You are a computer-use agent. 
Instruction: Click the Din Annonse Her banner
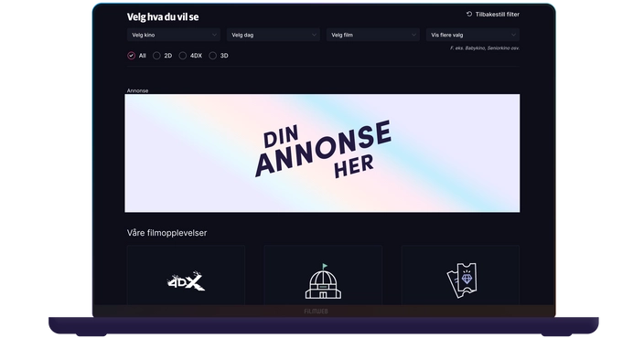click(x=322, y=153)
